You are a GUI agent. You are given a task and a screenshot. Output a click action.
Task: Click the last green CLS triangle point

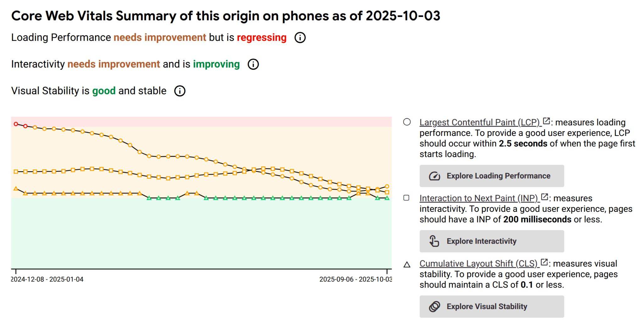tap(387, 198)
